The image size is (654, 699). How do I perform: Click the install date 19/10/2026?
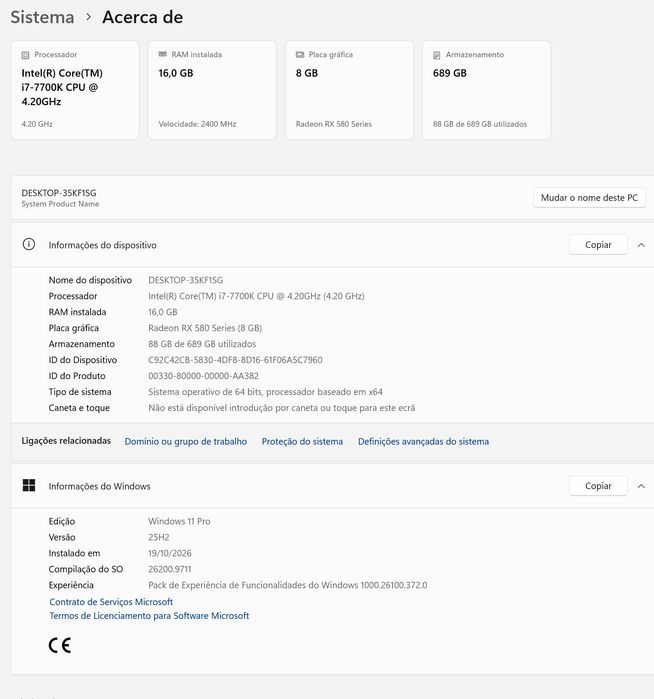170,553
